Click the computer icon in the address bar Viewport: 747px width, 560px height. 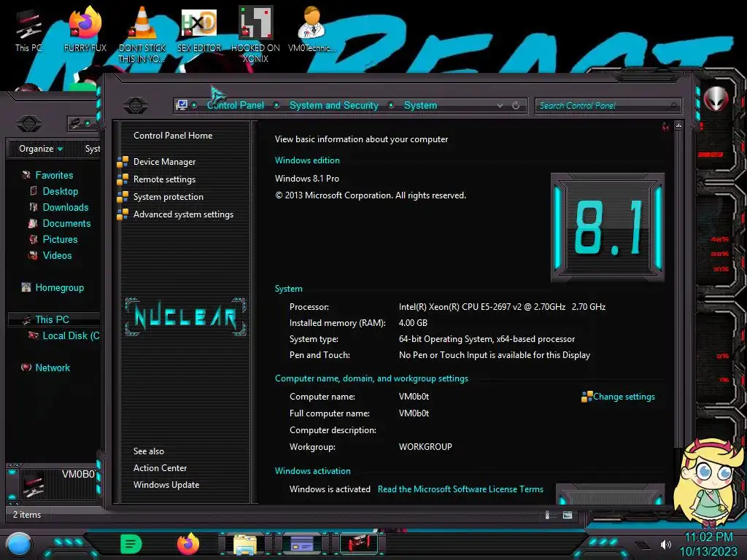pyautogui.click(x=181, y=105)
